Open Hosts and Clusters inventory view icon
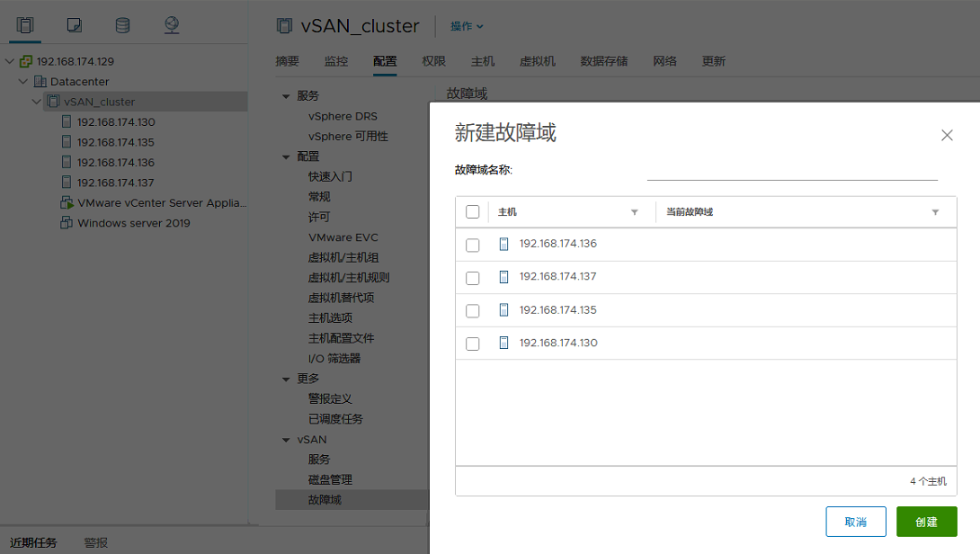The width and height of the screenshot is (980, 554). pos(25,25)
